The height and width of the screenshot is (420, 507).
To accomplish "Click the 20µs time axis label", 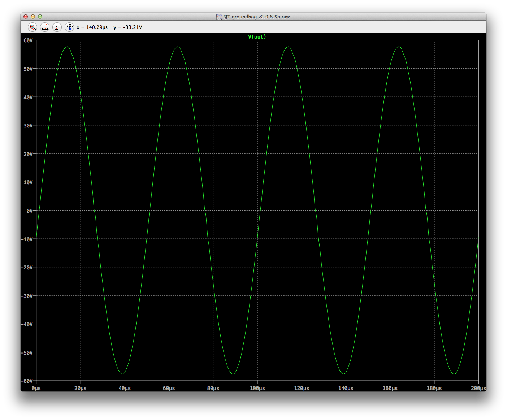I will [81, 388].
